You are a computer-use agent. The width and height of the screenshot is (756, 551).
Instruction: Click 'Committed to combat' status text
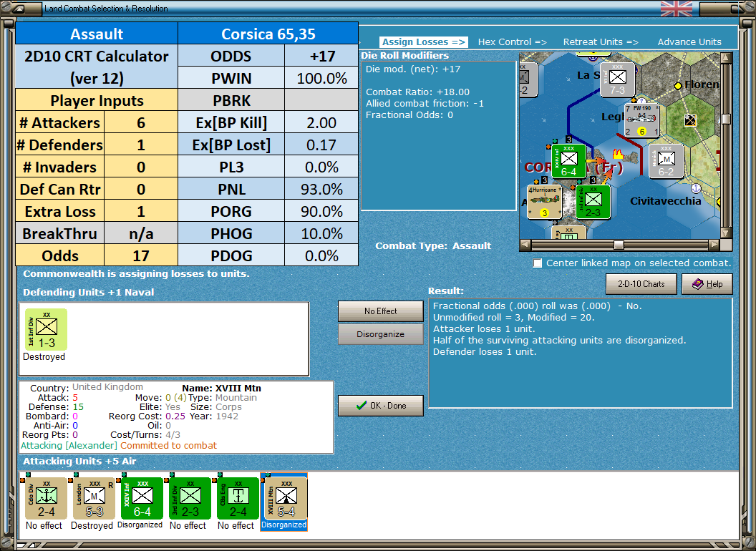[x=169, y=445]
